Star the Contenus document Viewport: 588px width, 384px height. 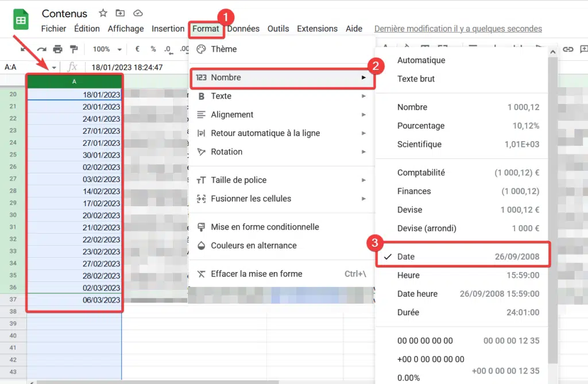point(103,13)
